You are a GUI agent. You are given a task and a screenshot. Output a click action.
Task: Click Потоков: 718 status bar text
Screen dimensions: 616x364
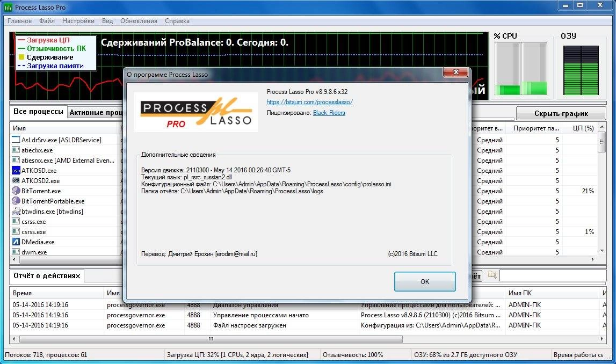[46, 354]
